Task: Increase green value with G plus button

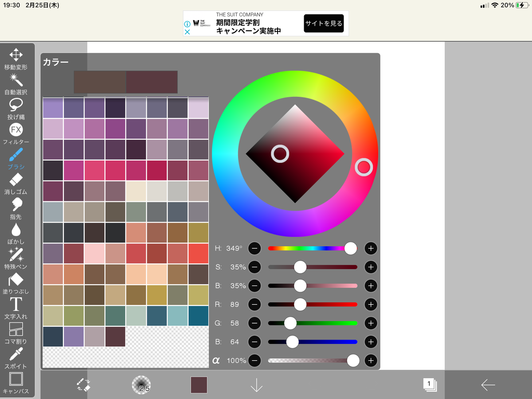Action: (x=371, y=323)
